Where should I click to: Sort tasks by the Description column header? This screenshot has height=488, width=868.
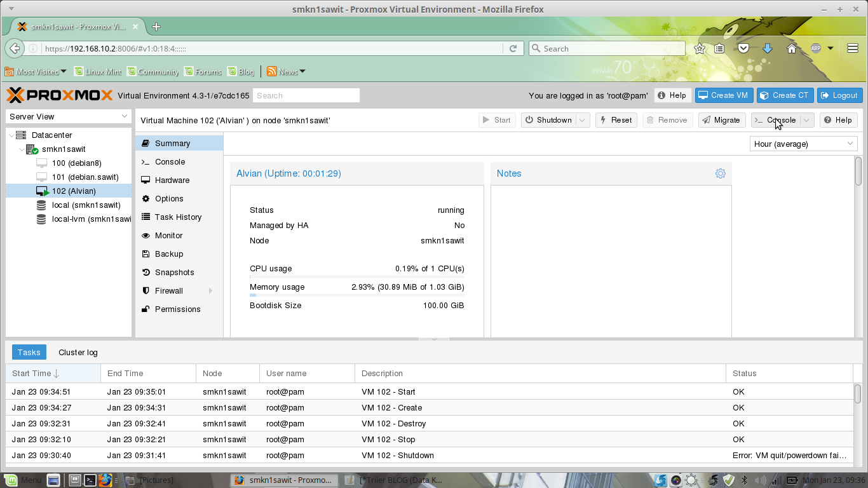[x=541, y=374]
